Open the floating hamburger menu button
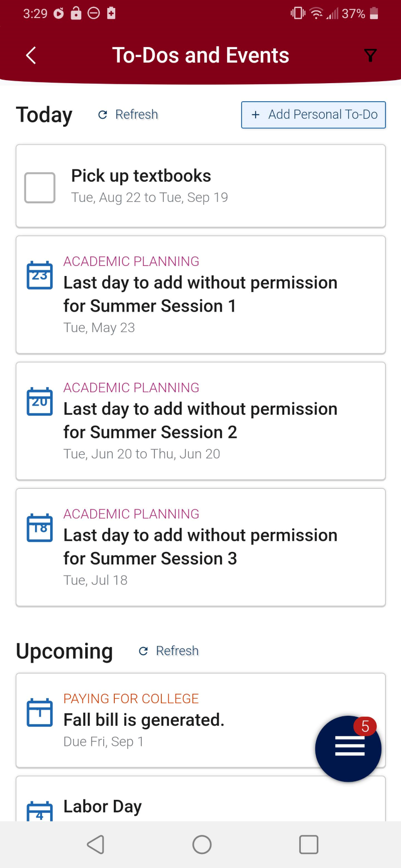 (x=348, y=748)
